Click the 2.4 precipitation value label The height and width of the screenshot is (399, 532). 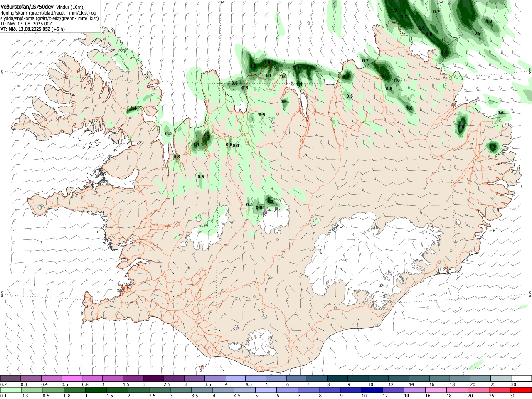click(x=206, y=137)
